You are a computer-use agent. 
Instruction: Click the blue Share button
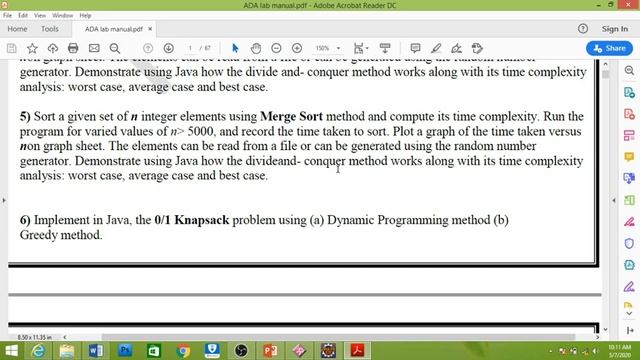609,48
